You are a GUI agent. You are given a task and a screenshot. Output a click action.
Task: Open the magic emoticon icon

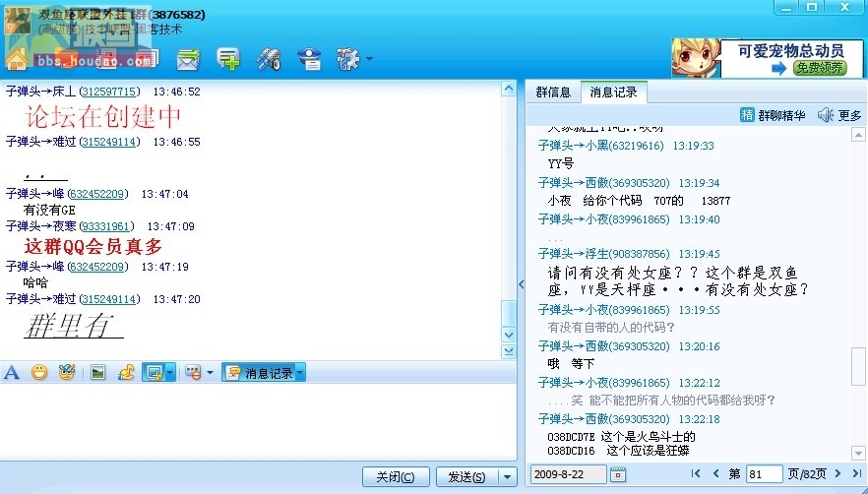tap(67, 373)
